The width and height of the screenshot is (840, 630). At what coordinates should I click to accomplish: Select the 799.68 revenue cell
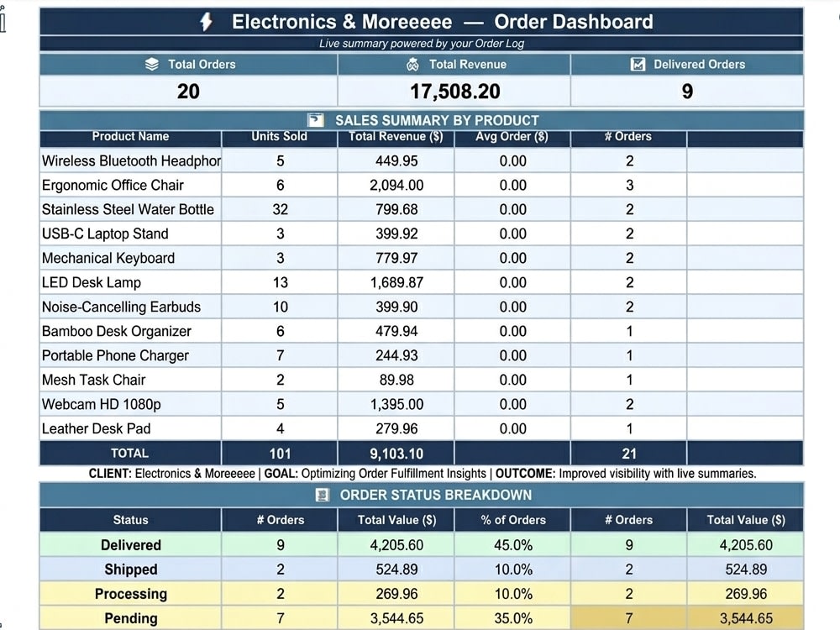(396, 209)
